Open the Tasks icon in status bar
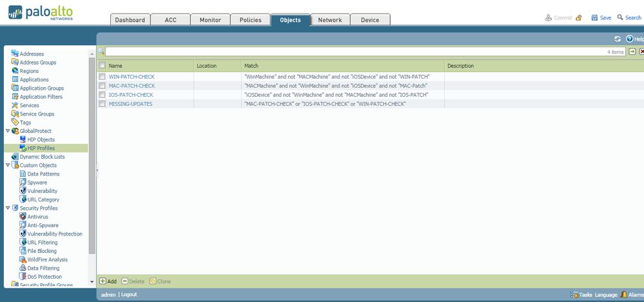This screenshot has height=302, width=644. [x=574, y=294]
